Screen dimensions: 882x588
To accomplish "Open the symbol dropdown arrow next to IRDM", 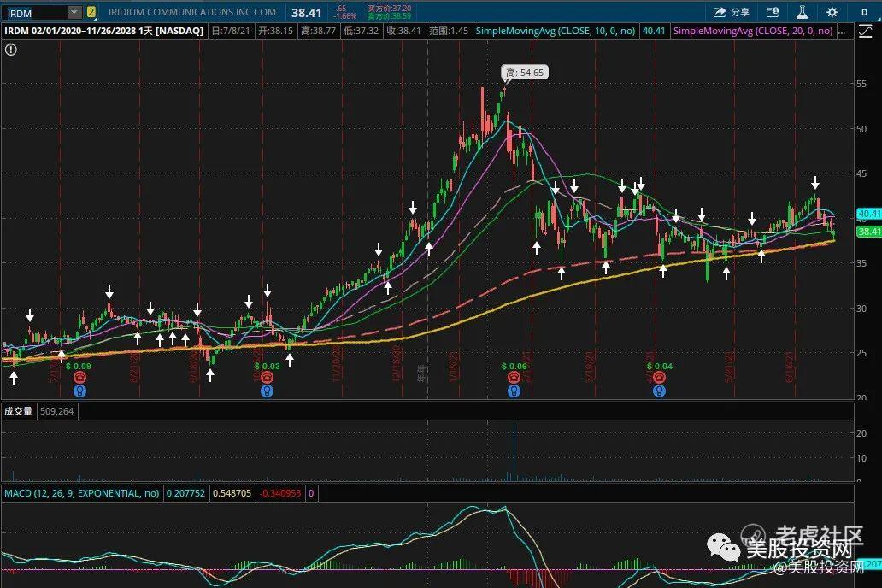I will click(x=74, y=12).
